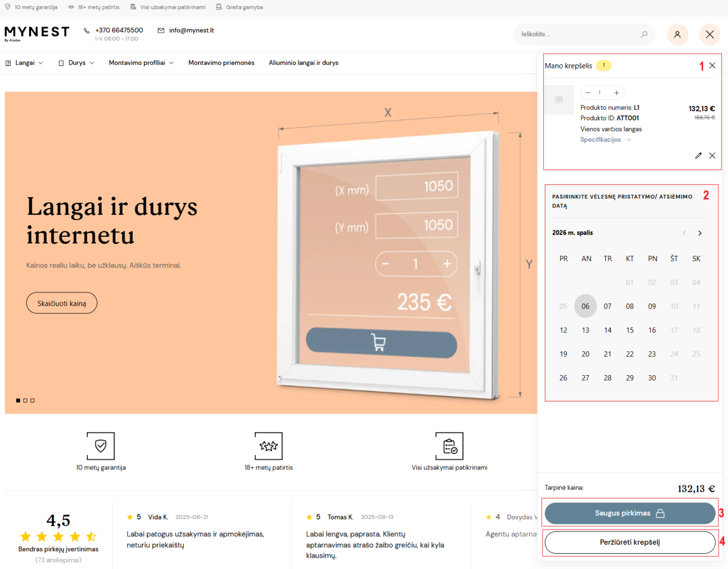Increase cart item quantity with plus
Image resolution: width=728 pixels, height=569 pixels.
[616, 93]
